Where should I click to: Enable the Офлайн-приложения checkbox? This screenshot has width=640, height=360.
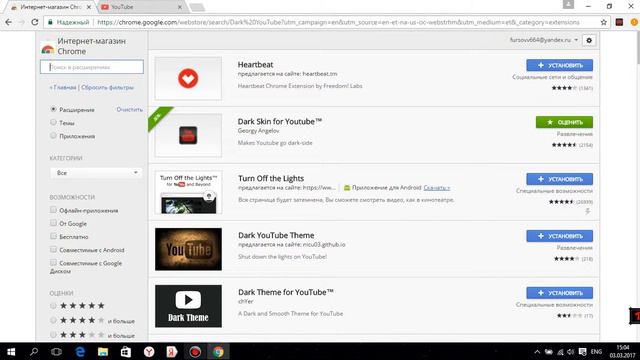53,210
